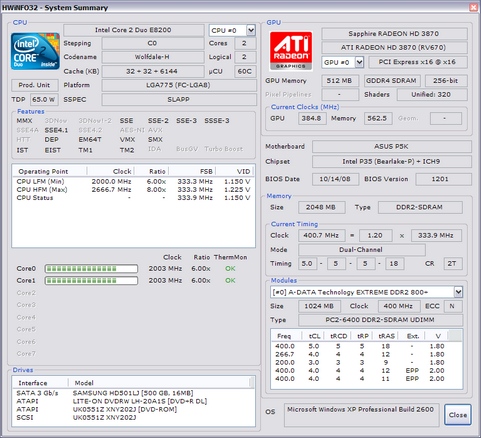Viewport: 481px width, 438px height.
Task: Click the GDDR4 SDRAM field
Action: pos(392,81)
